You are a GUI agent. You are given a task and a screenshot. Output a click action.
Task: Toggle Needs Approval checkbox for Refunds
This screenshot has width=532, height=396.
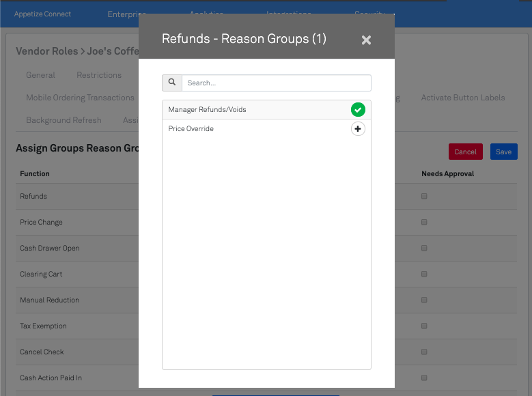click(x=424, y=196)
